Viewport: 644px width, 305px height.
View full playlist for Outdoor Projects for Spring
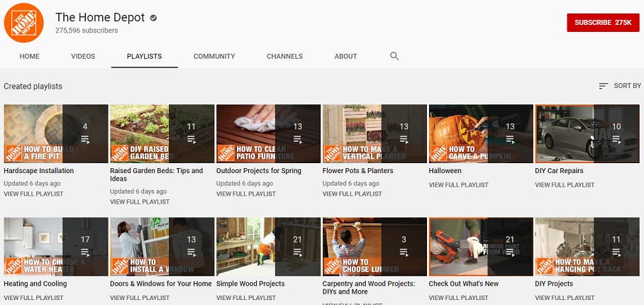(x=246, y=194)
